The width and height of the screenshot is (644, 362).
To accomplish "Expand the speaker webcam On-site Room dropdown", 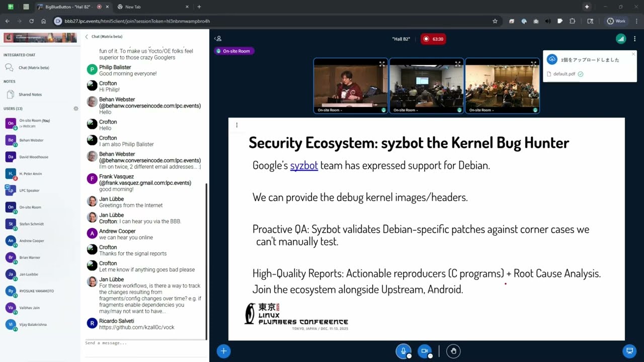I will (330, 110).
